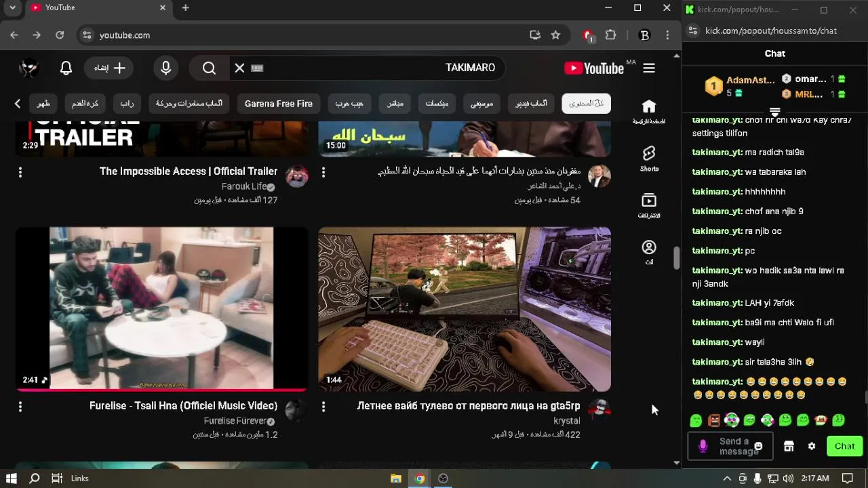The image size is (868, 488).
Task: Click the YouTube page vertical scrollbar
Action: click(x=677, y=258)
